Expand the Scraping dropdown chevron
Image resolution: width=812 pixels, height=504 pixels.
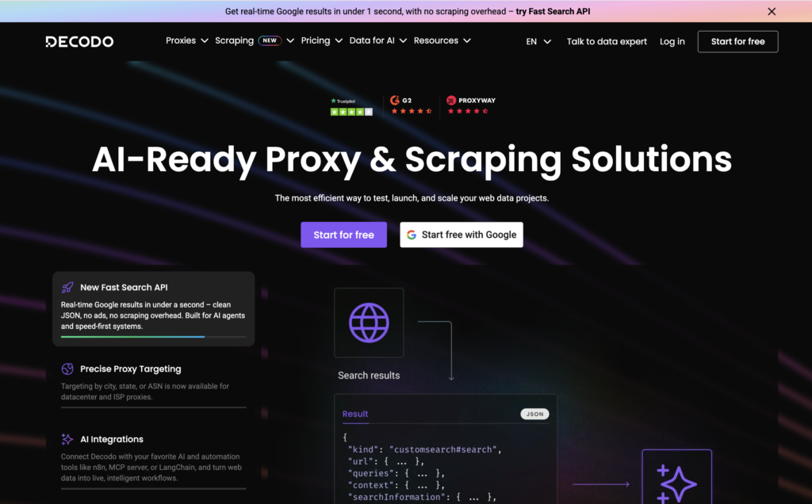pos(290,40)
